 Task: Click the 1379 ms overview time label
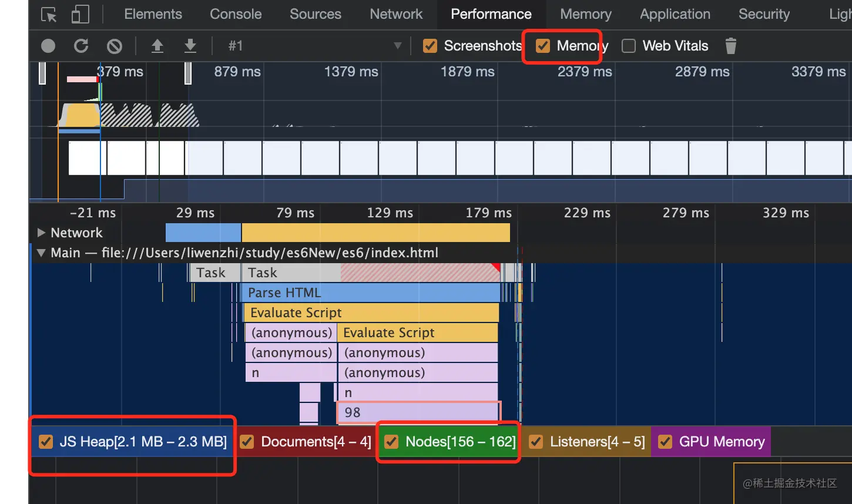351,72
